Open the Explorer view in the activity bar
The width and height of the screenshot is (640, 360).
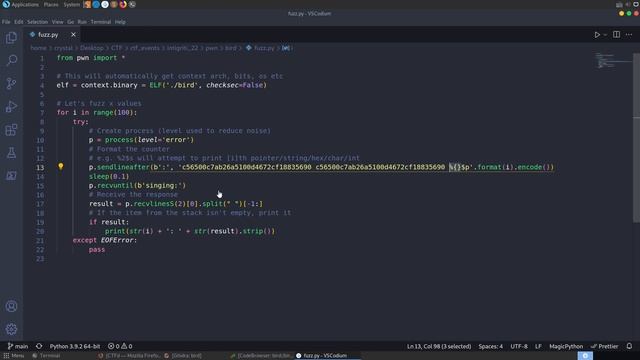point(11,38)
